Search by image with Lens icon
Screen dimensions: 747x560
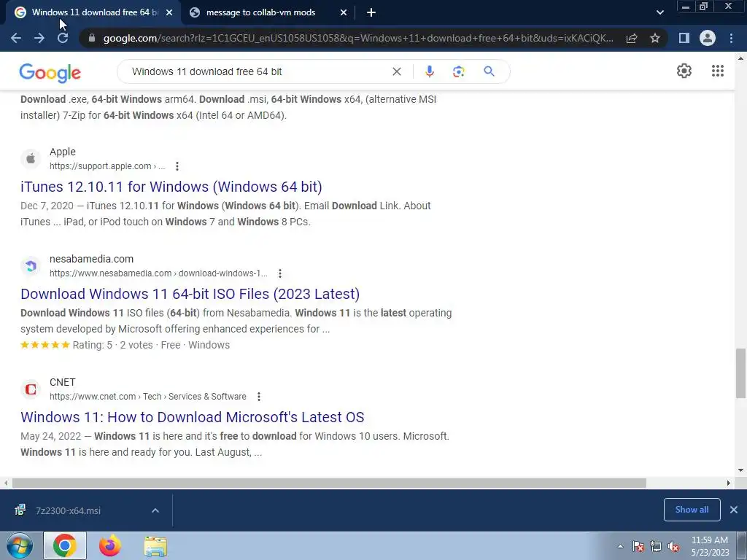tap(459, 71)
